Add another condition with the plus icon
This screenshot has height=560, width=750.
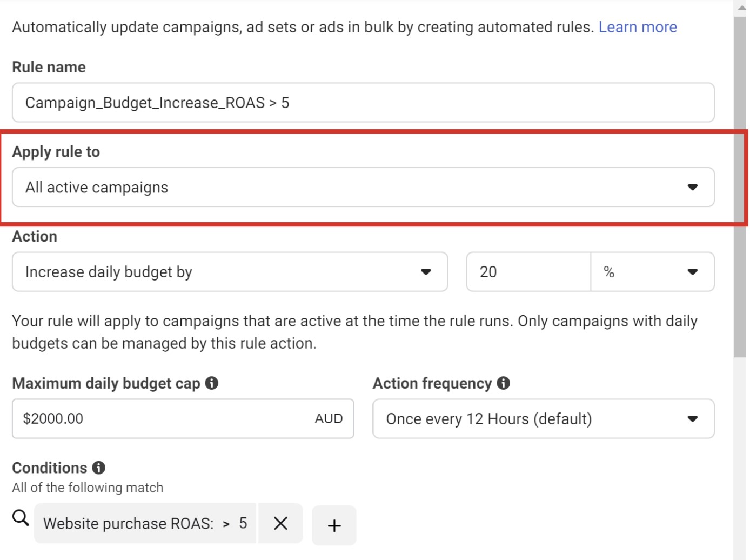[334, 525]
